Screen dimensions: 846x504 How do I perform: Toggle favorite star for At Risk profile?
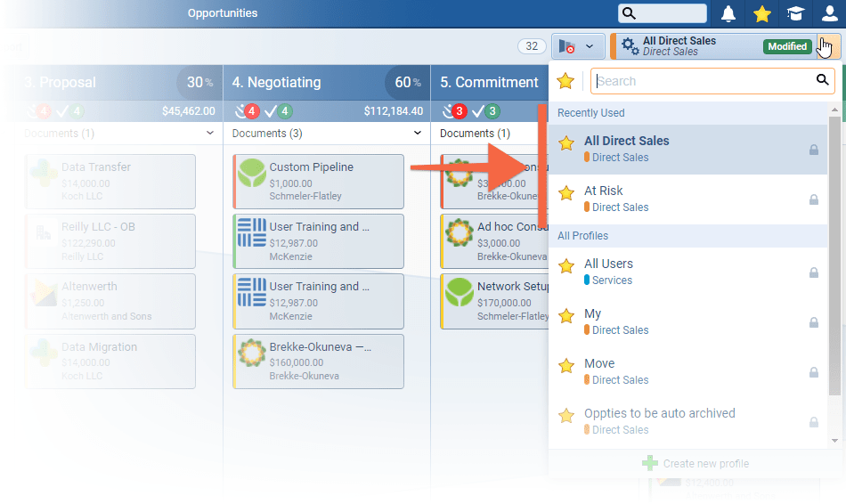click(566, 193)
